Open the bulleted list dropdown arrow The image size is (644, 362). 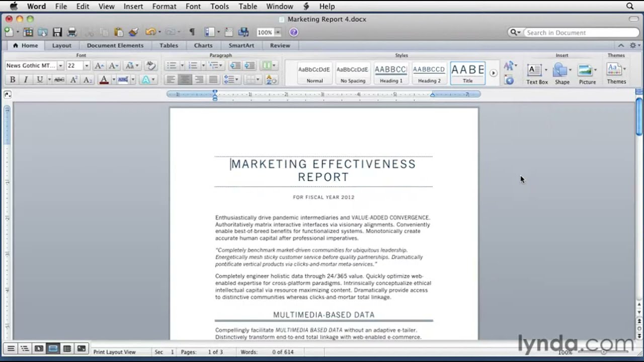182,65
